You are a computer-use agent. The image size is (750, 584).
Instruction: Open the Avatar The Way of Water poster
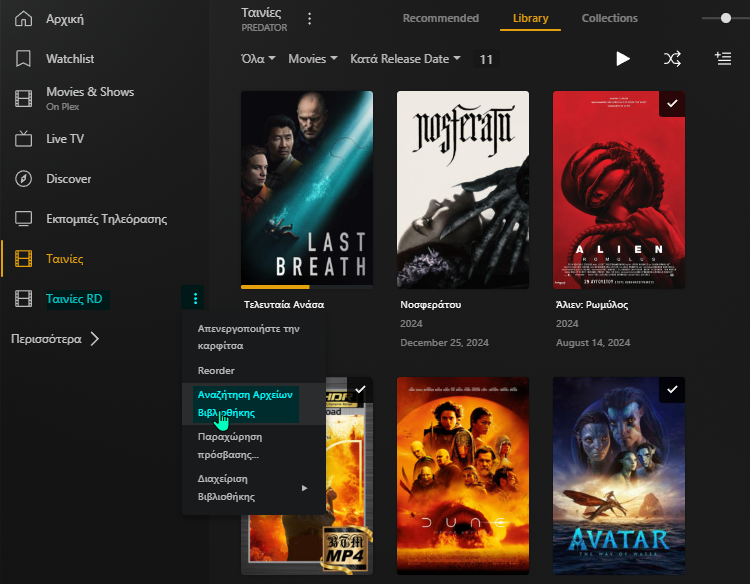pyautogui.click(x=619, y=475)
